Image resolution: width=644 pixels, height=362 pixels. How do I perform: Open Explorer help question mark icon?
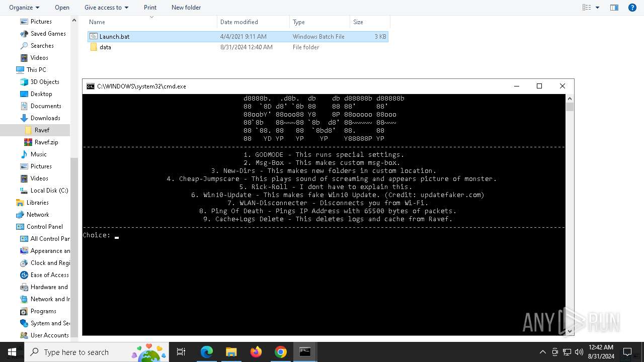pyautogui.click(x=632, y=8)
